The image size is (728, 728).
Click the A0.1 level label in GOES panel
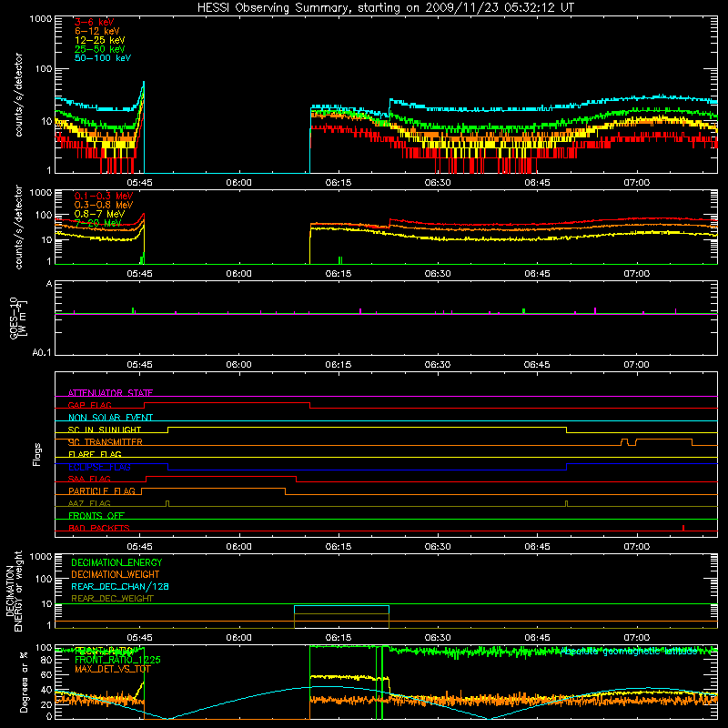click(x=41, y=353)
